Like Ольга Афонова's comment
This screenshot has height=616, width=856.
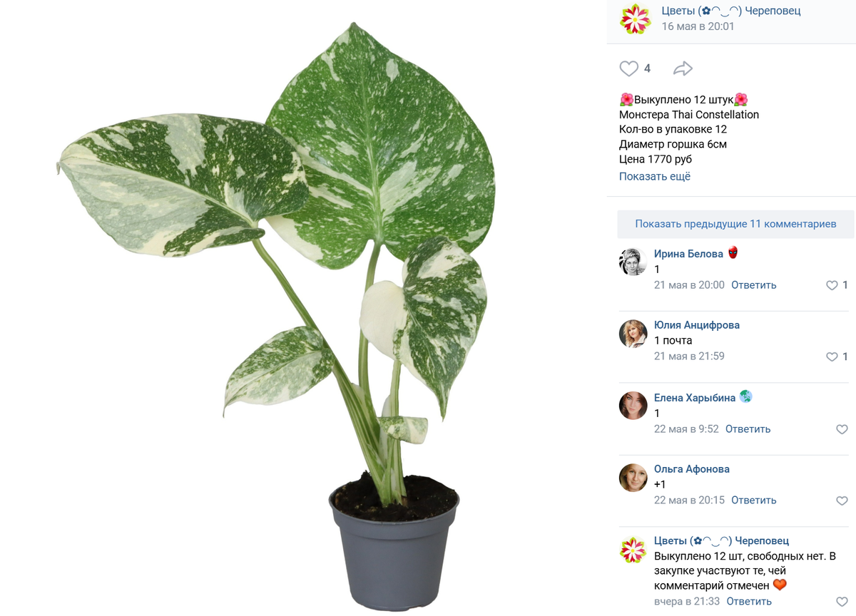coord(842,500)
